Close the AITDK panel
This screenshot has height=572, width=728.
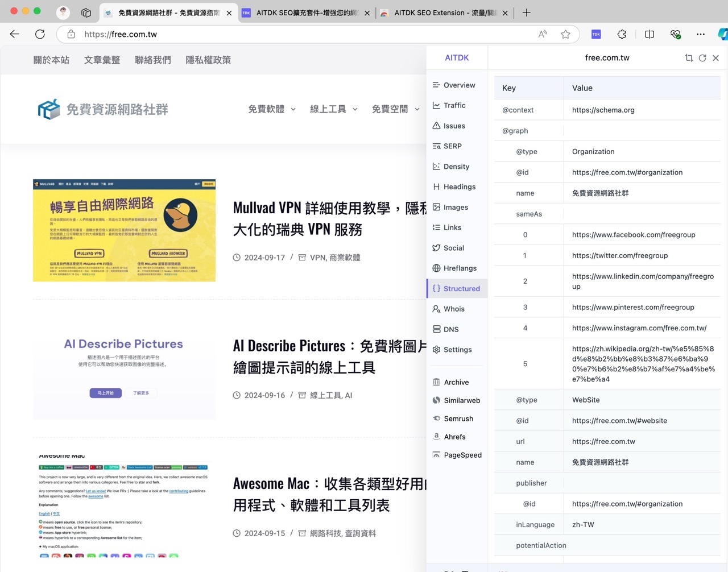click(x=715, y=58)
